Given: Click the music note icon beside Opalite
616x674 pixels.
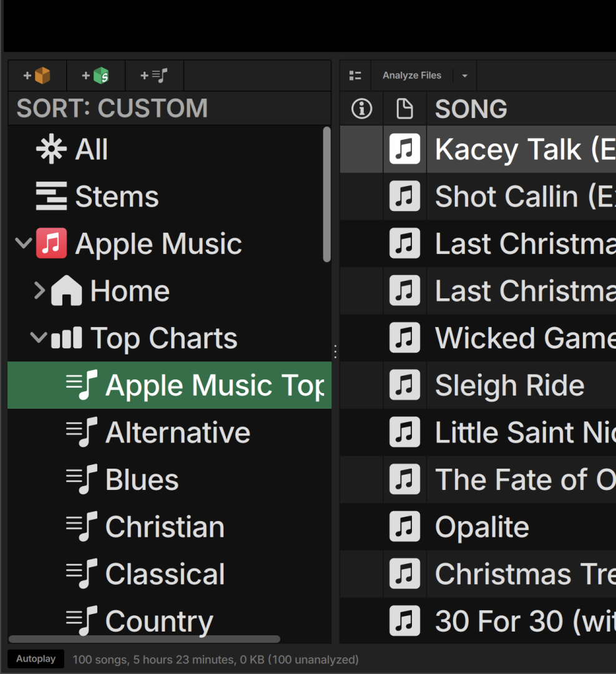Looking at the screenshot, I should point(404,527).
